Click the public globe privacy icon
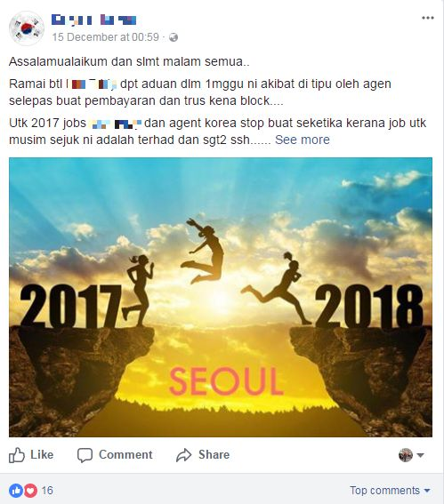Image resolution: width=444 pixels, height=504 pixels. pos(174,37)
